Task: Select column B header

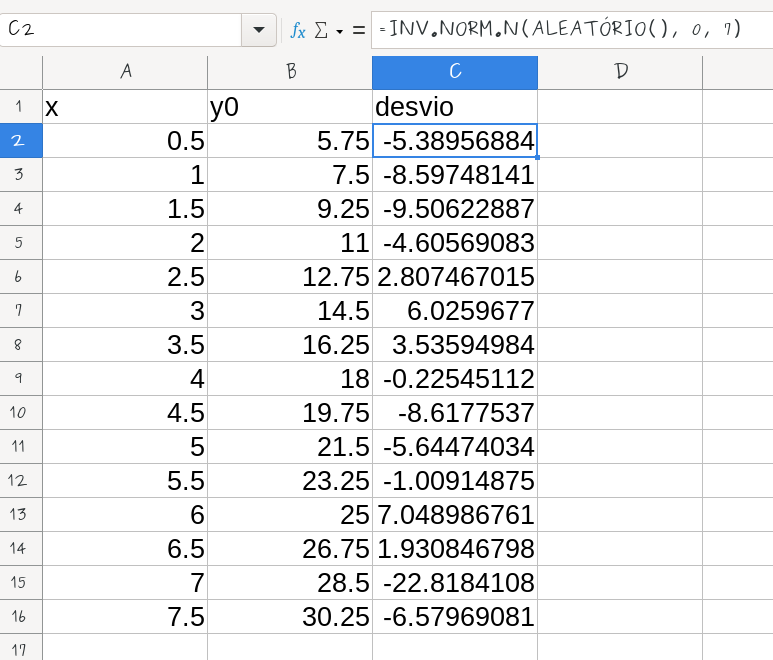Action: (290, 72)
